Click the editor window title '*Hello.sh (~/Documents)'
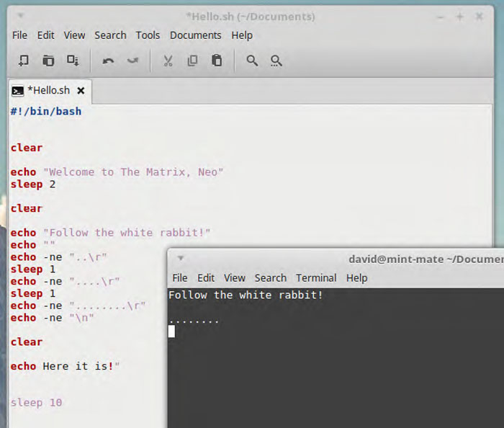The height and width of the screenshot is (428, 504). [251, 17]
